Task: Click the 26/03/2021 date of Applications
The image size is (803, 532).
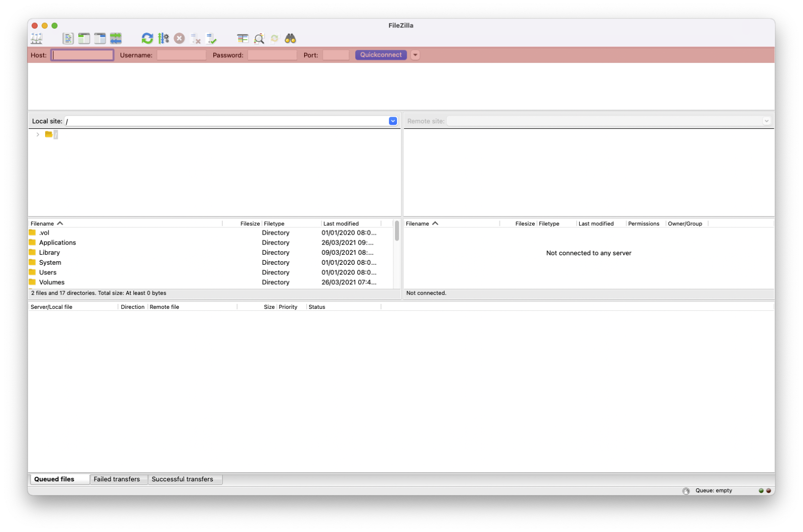Action: (347, 243)
